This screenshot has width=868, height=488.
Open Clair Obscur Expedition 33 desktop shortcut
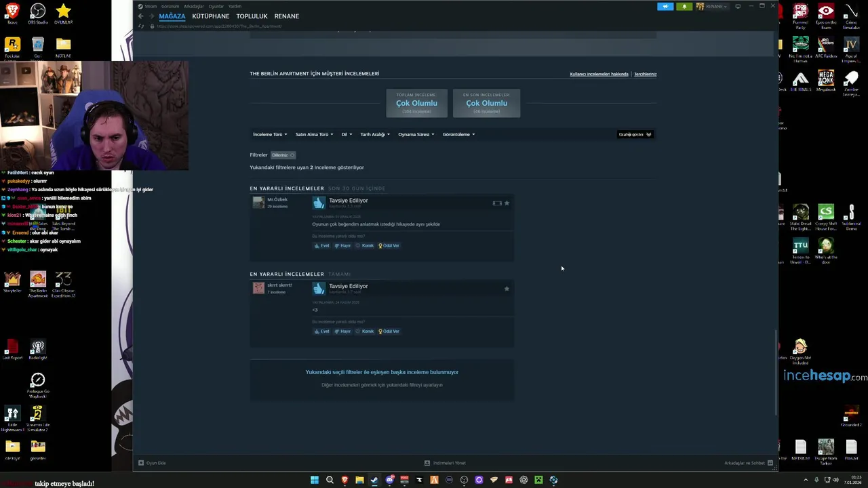pyautogui.click(x=63, y=284)
